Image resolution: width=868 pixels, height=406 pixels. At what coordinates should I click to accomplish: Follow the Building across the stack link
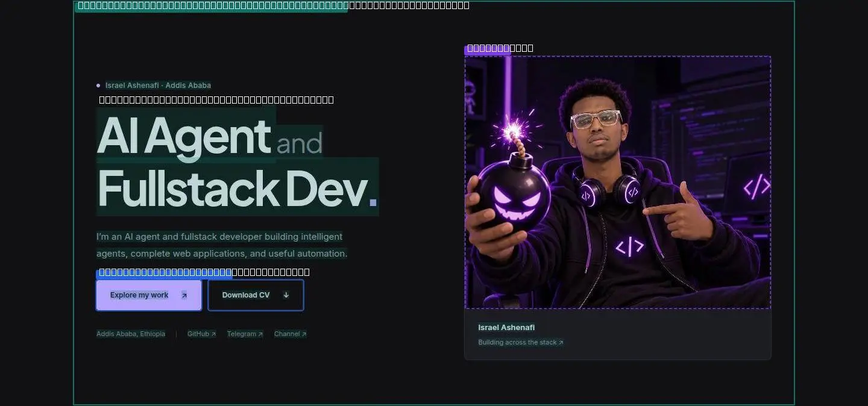point(521,343)
